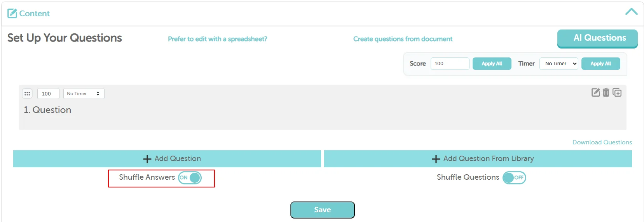Apply score to all questions
Image resolution: width=644 pixels, height=222 pixels.
pos(492,64)
